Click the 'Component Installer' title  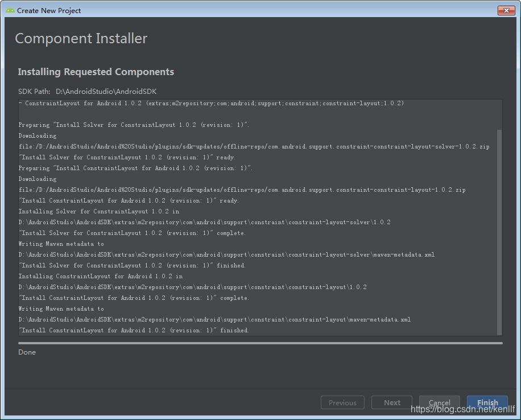click(81, 39)
